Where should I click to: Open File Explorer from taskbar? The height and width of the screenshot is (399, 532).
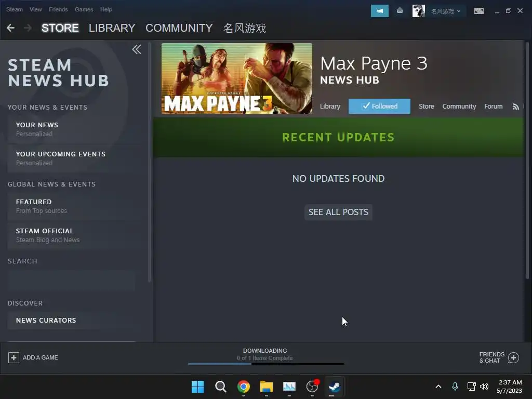click(x=267, y=387)
